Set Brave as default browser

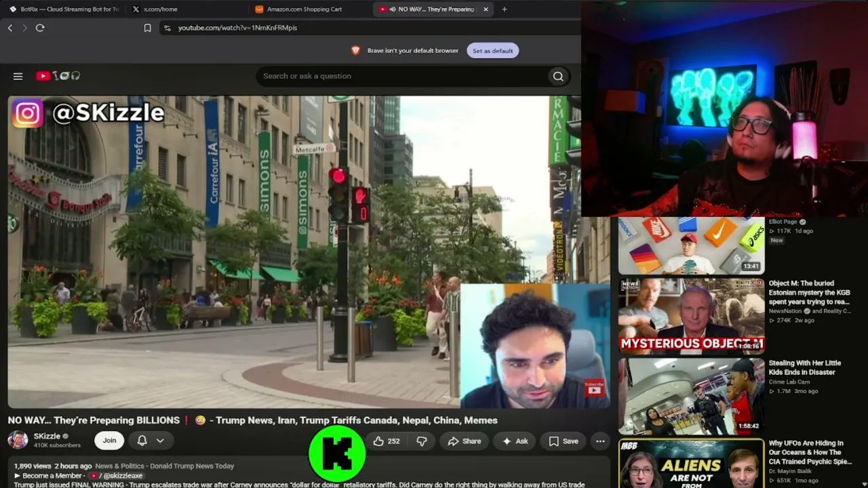[493, 51]
